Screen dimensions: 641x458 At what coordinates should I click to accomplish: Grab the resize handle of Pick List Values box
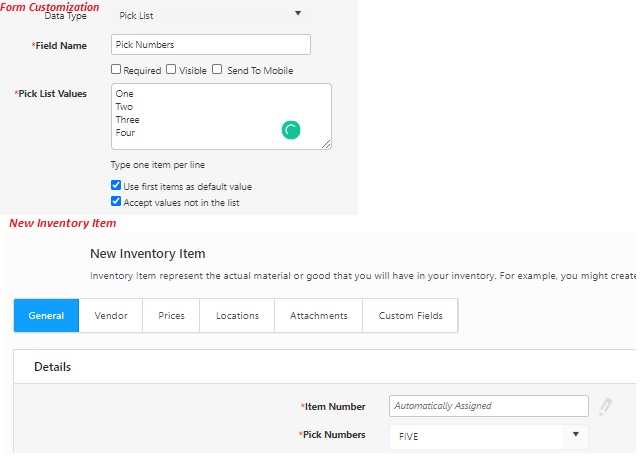326,144
